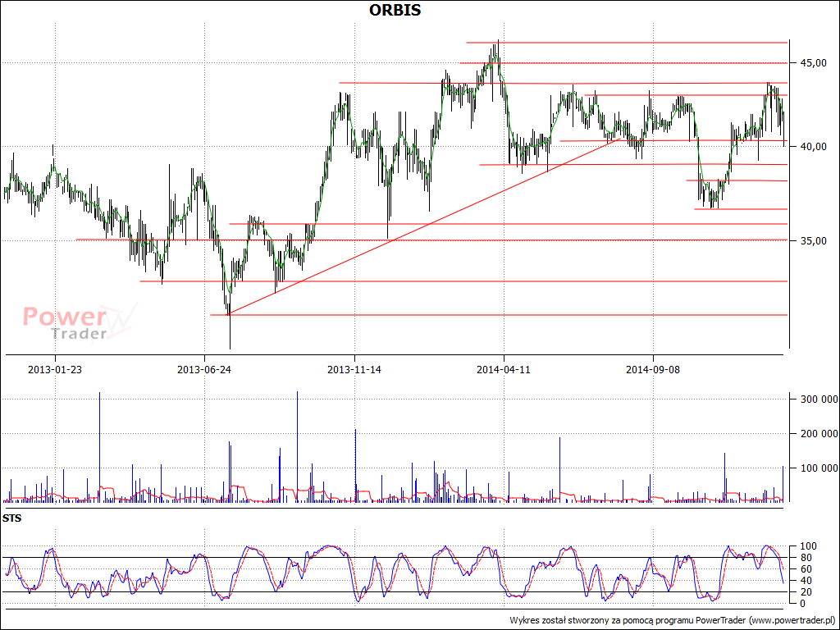This screenshot has width=840, height=630.
Task: Click the 20 value on STS axis
Action: [806, 592]
